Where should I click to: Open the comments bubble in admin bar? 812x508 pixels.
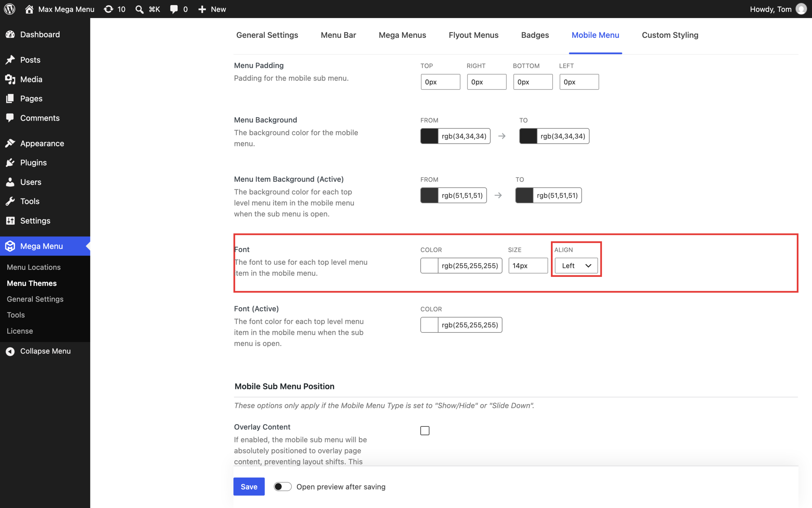tap(174, 9)
